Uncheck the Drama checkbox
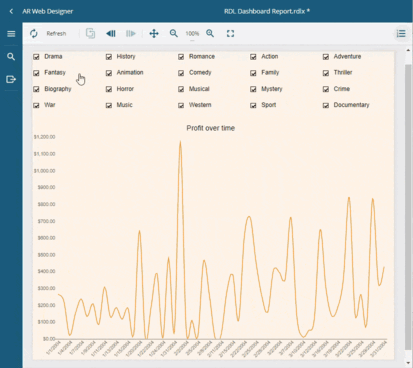 click(x=36, y=57)
